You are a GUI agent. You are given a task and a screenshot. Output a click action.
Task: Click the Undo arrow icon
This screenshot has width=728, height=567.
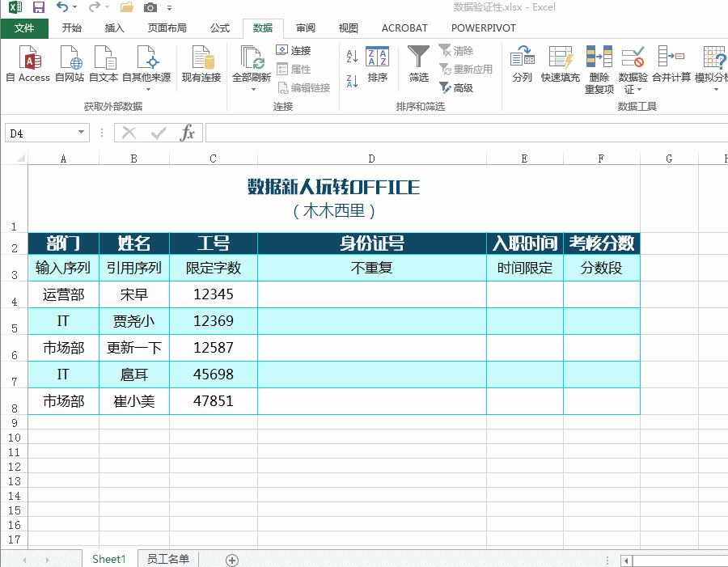click(62, 7)
